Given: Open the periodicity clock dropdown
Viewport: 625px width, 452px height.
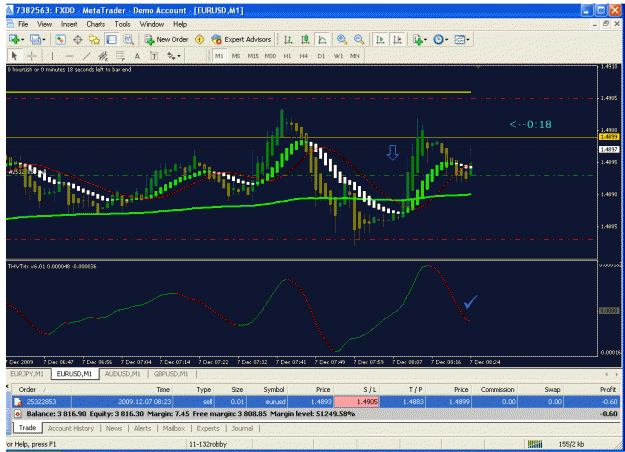Looking at the screenshot, I should 440,39.
